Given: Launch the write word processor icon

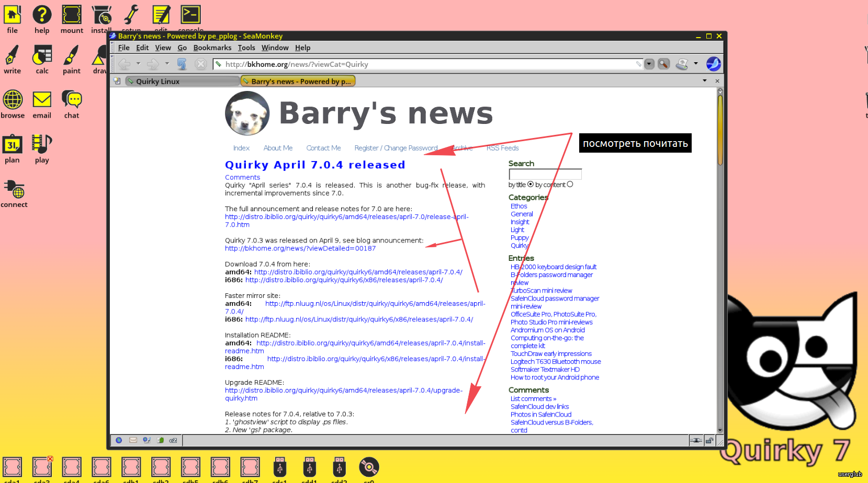Looking at the screenshot, I should click(13, 60).
